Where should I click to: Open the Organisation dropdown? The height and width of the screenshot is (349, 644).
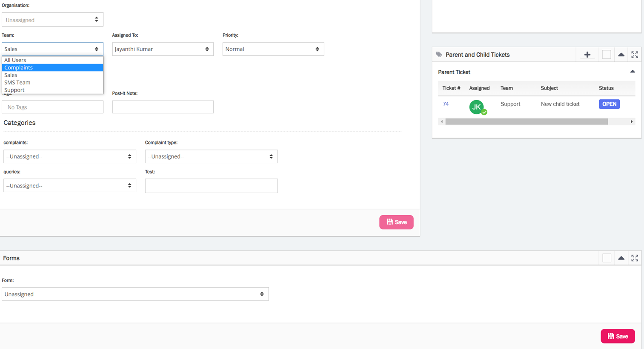[x=52, y=20]
